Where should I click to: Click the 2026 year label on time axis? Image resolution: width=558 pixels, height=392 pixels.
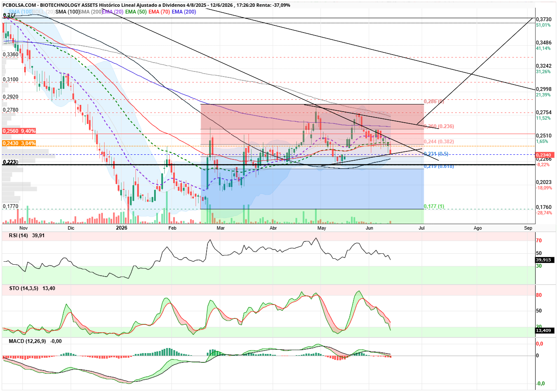click(122, 228)
